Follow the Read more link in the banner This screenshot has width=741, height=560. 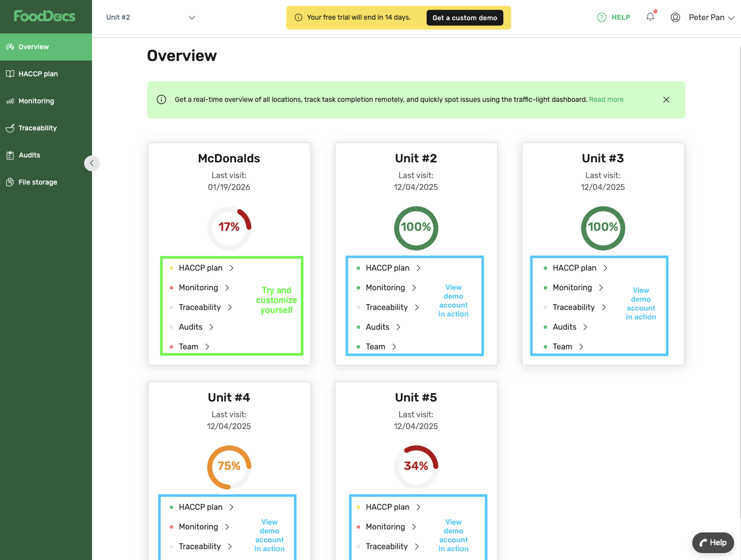606,99
